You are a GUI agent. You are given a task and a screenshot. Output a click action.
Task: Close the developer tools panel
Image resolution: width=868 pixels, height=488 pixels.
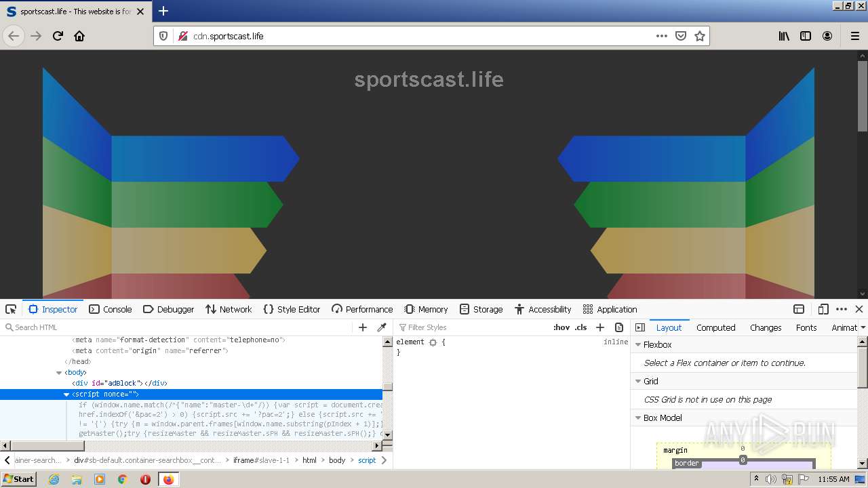[x=859, y=309]
